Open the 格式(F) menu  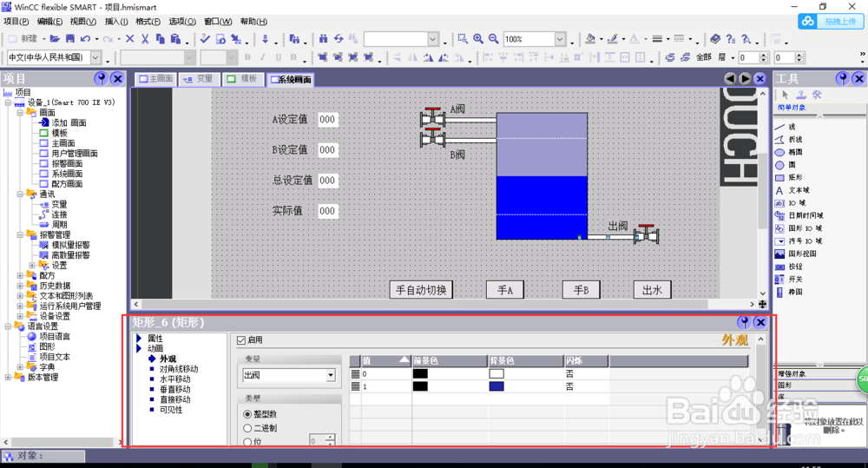tap(148, 22)
